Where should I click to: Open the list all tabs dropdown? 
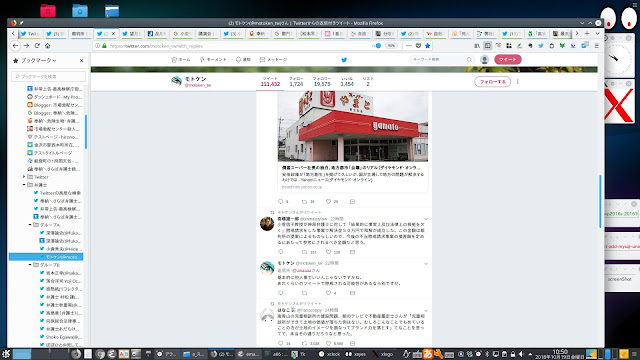(598, 33)
